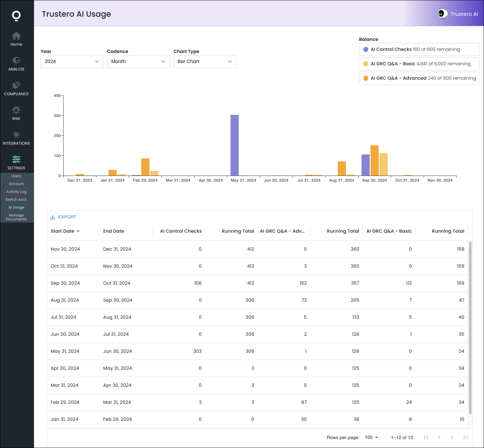Select Switch Acct. menu item
The image size is (484, 448).
click(16, 200)
